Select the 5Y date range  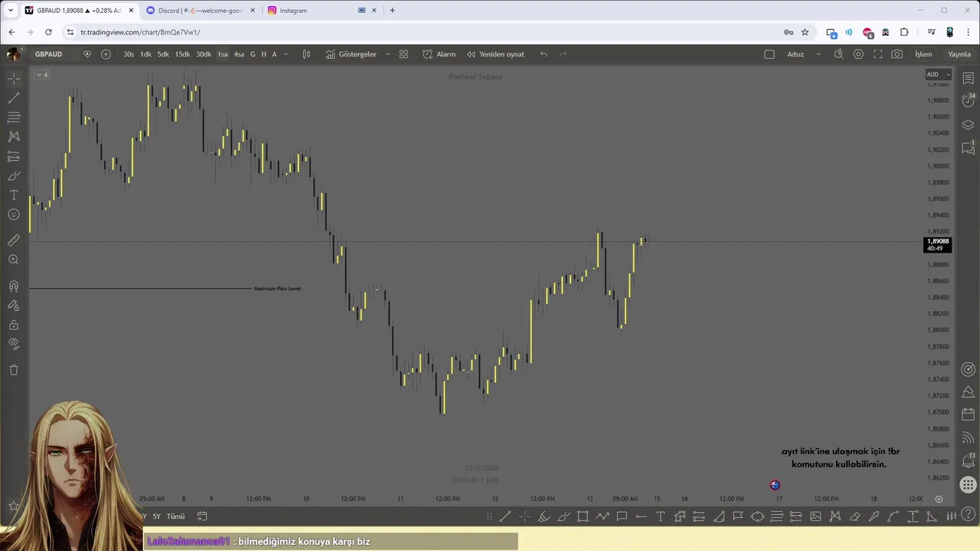(x=156, y=517)
